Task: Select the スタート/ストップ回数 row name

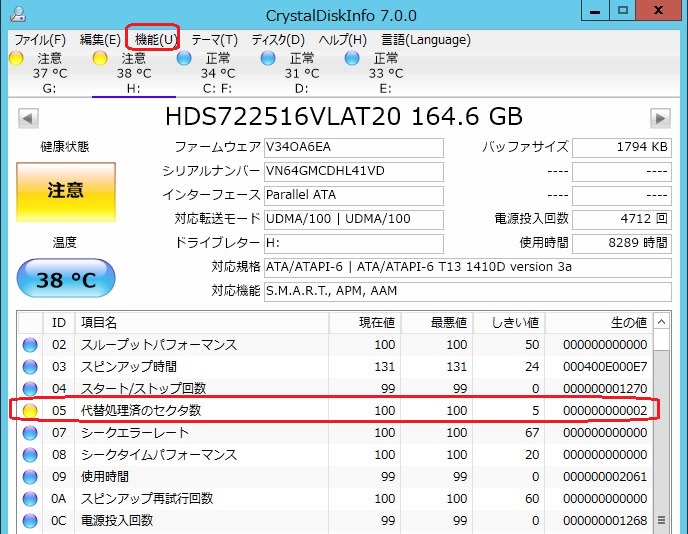Action: click(x=143, y=389)
